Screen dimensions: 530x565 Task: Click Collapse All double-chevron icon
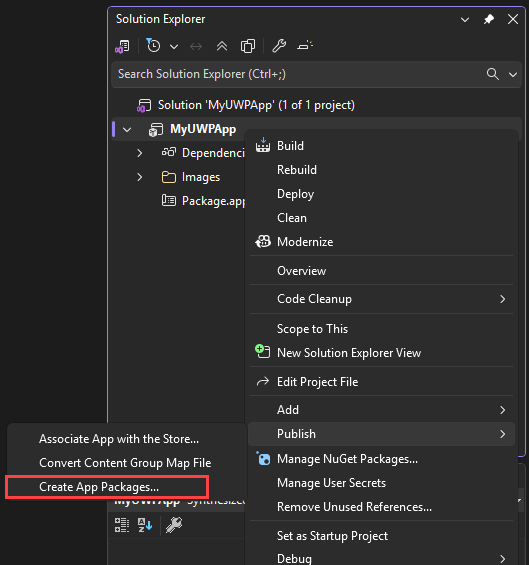222,46
